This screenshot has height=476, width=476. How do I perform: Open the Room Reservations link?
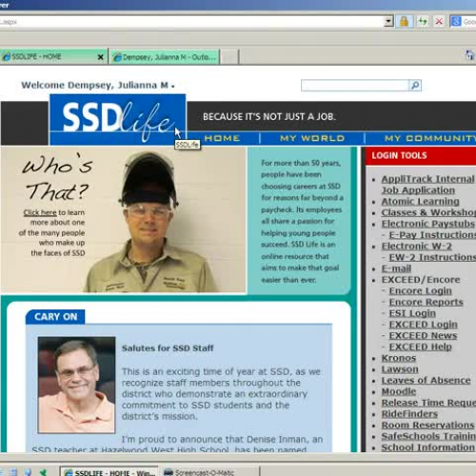tap(427, 425)
